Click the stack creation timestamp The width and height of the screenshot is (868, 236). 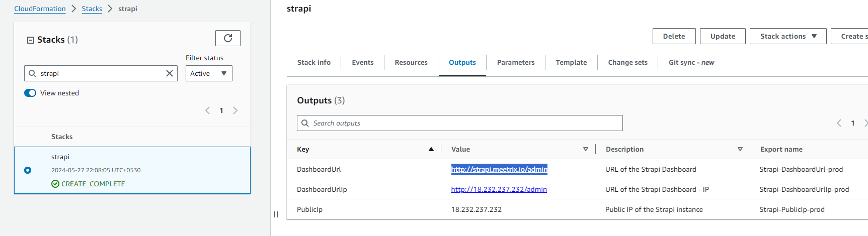[x=96, y=170]
